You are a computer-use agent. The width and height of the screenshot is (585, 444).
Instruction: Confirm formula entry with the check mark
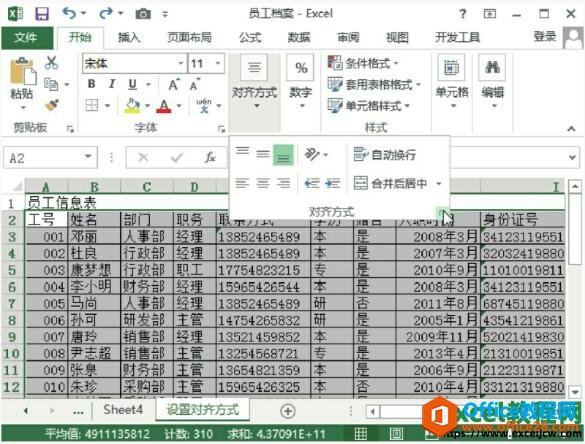[x=176, y=157]
